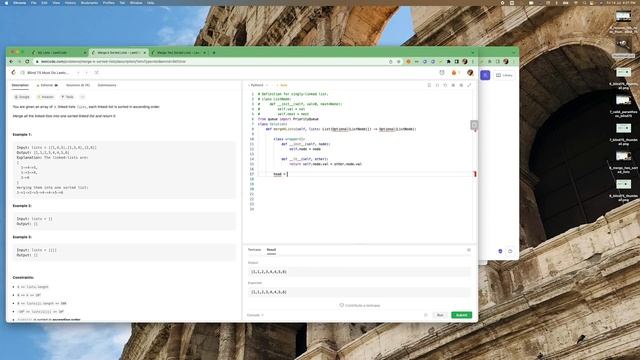Open the Chrome extensions puzzle icon

point(449,62)
